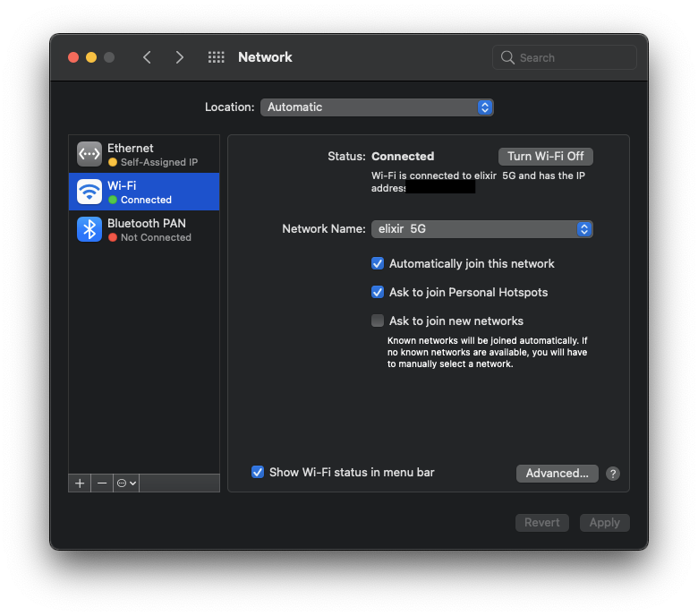Click the forward navigation arrow
The height and width of the screenshot is (616, 698).
click(180, 57)
